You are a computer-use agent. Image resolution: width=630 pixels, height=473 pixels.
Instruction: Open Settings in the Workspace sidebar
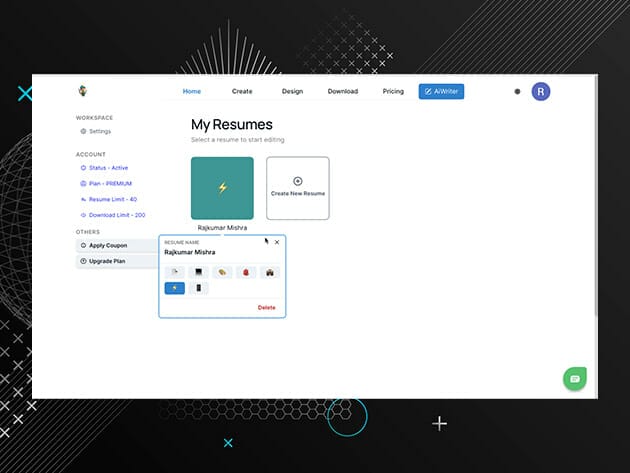tap(99, 131)
